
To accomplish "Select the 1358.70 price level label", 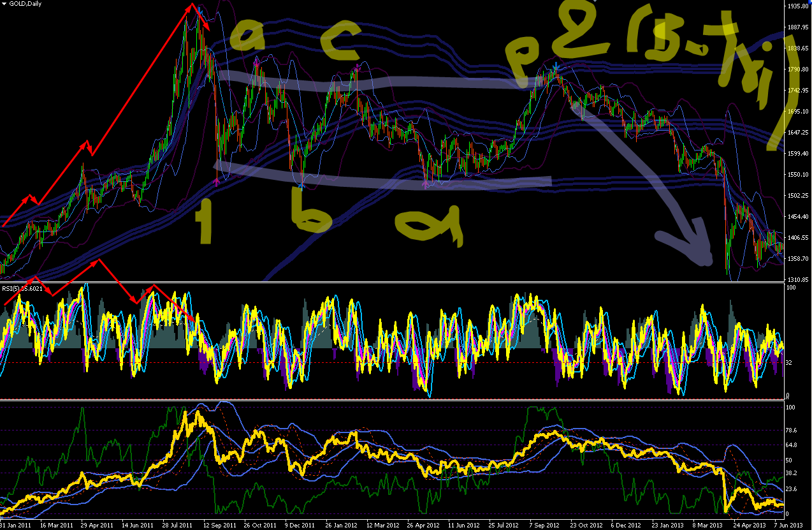I will point(797,259).
